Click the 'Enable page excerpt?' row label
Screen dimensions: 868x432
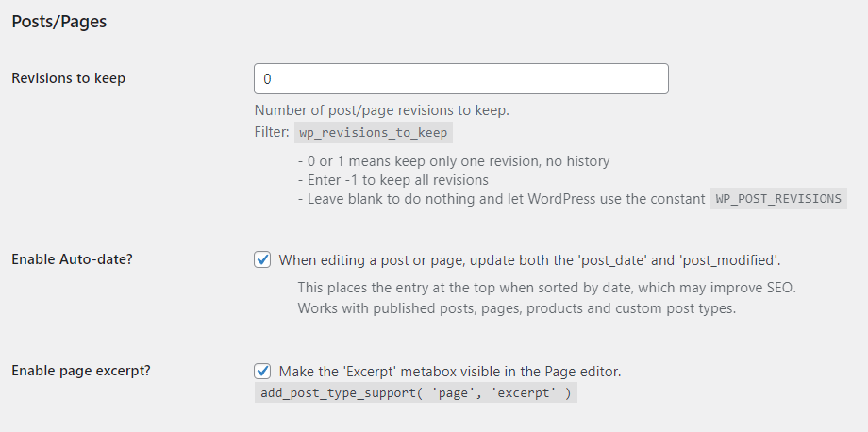81,371
